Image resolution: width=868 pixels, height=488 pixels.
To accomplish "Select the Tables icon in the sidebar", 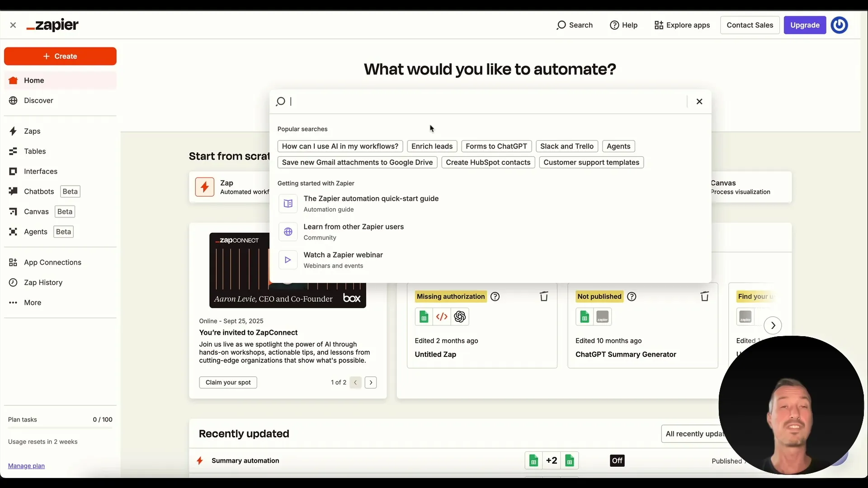I will 13,151.
